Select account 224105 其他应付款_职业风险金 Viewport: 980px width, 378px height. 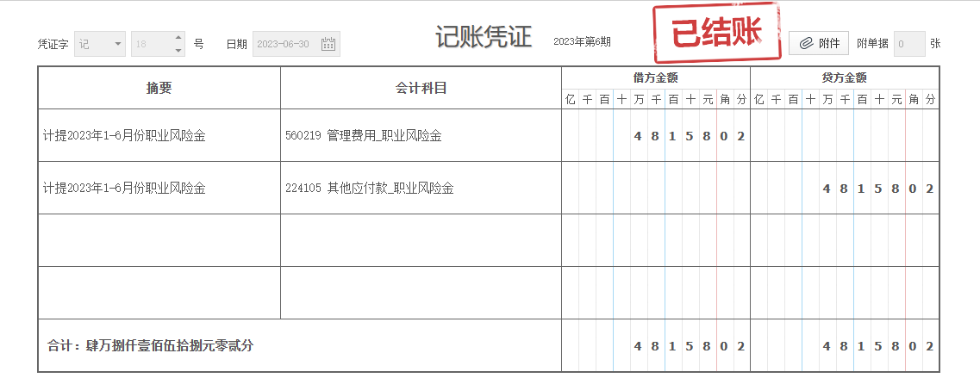click(x=421, y=188)
